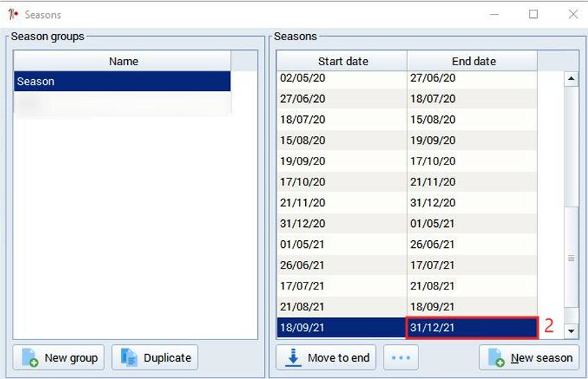Select start date 19/09/20 in fifth row
The image size is (588, 379).
pyautogui.click(x=342, y=161)
